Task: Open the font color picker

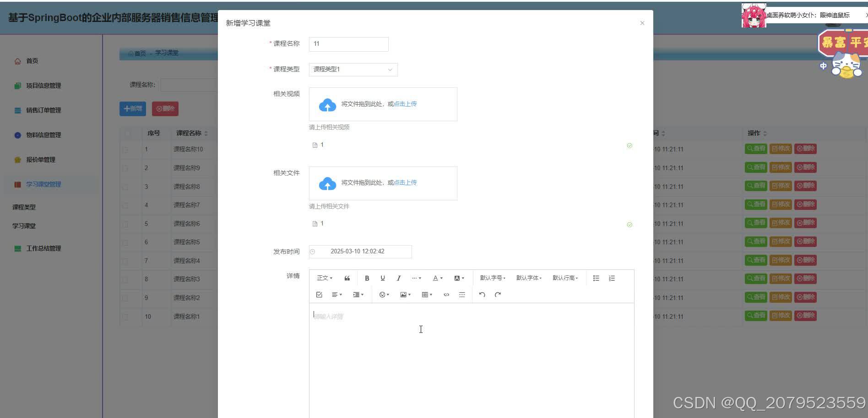Action: (438, 278)
